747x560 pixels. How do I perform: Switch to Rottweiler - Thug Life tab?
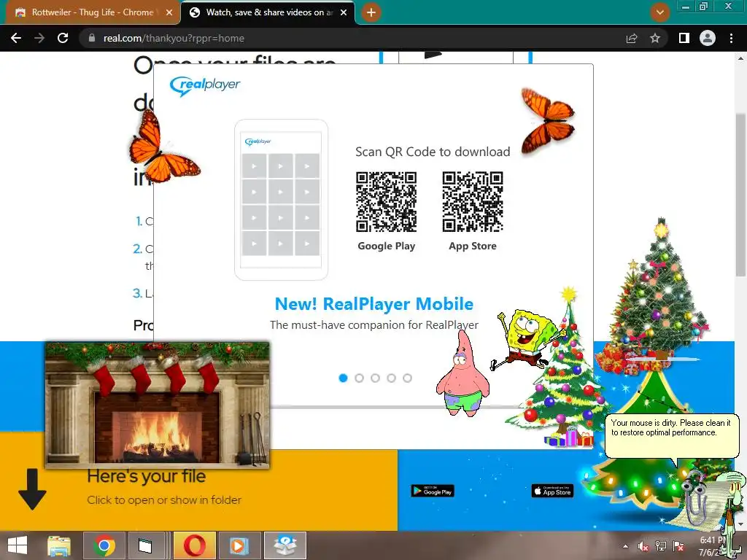(x=93, y=12)
